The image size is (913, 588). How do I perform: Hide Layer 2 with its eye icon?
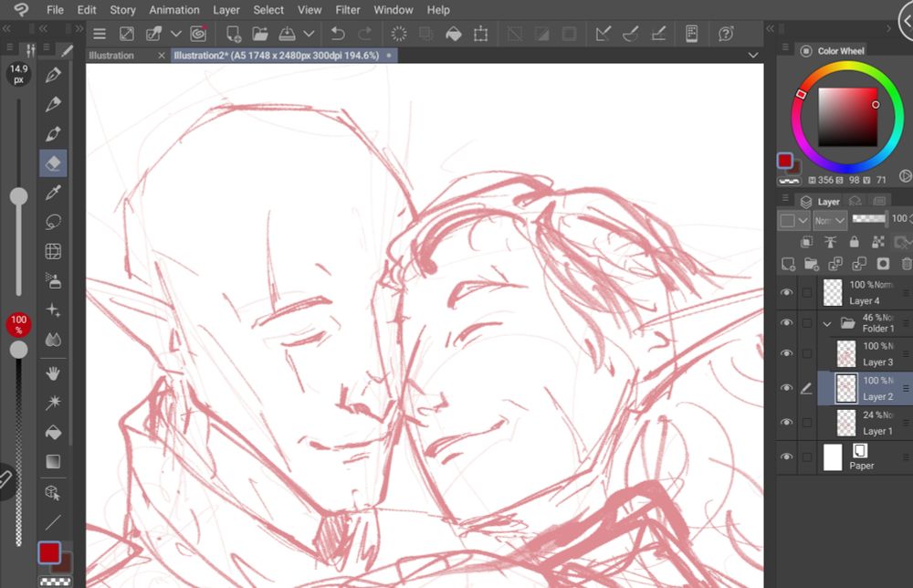(x=787, y=388)
